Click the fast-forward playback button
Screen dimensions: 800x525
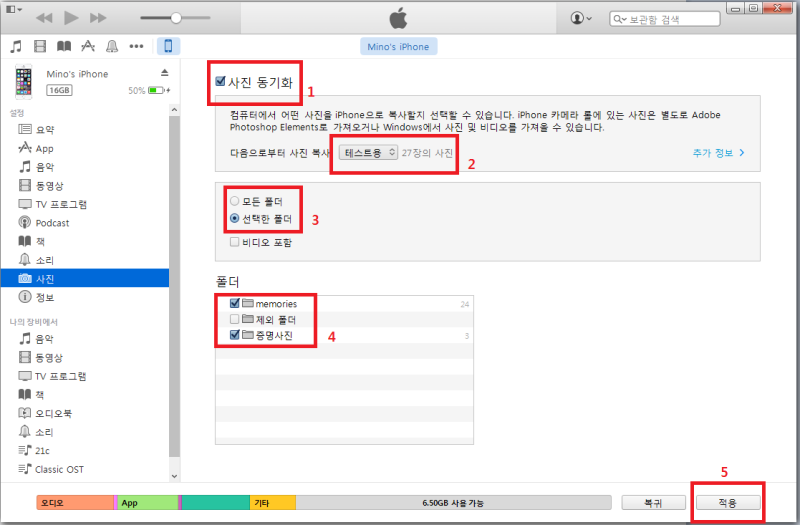[x=98, y=18]
